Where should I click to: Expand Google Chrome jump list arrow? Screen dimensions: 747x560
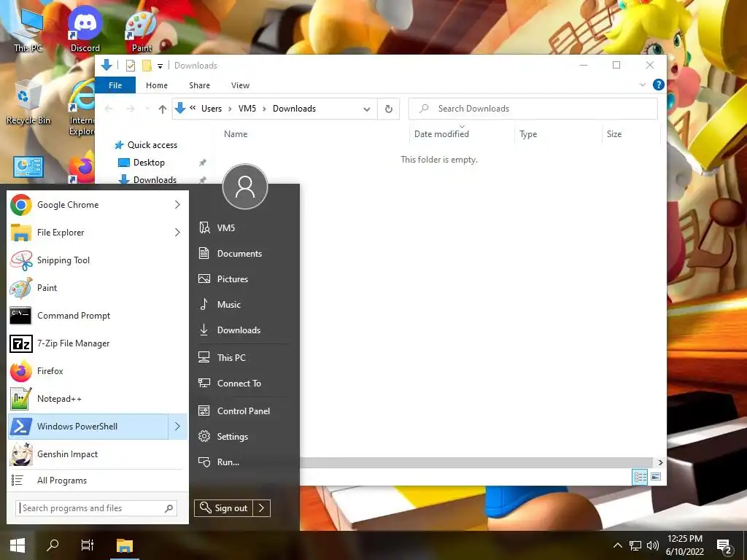pos(178,205)
